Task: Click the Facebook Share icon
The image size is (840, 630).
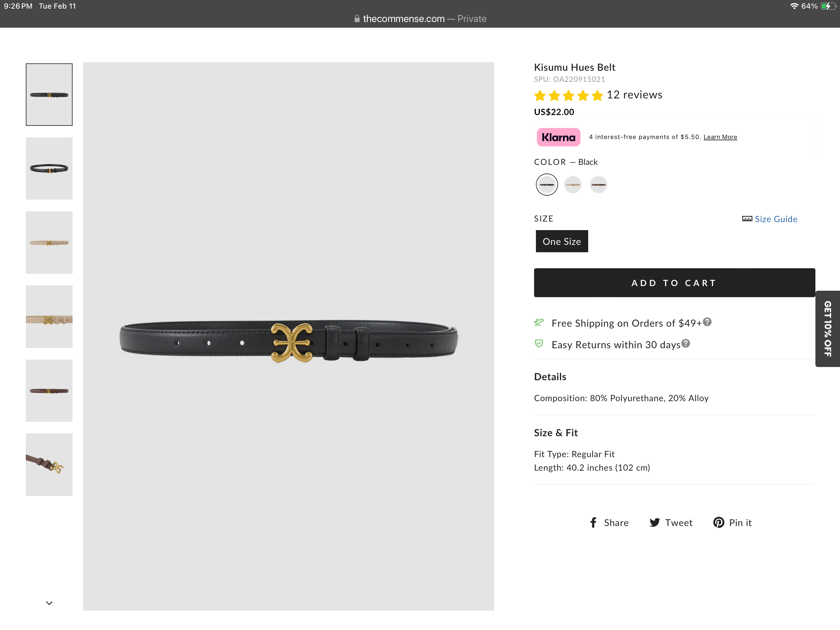Action: click(593, 522)
